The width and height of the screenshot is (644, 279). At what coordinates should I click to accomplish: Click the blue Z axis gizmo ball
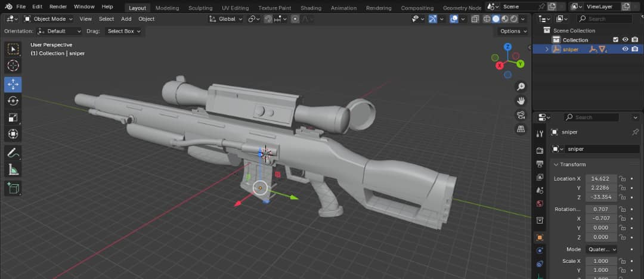coord(508,47)
